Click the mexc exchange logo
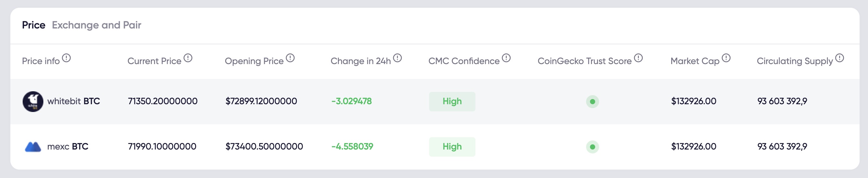 (33, 147)
